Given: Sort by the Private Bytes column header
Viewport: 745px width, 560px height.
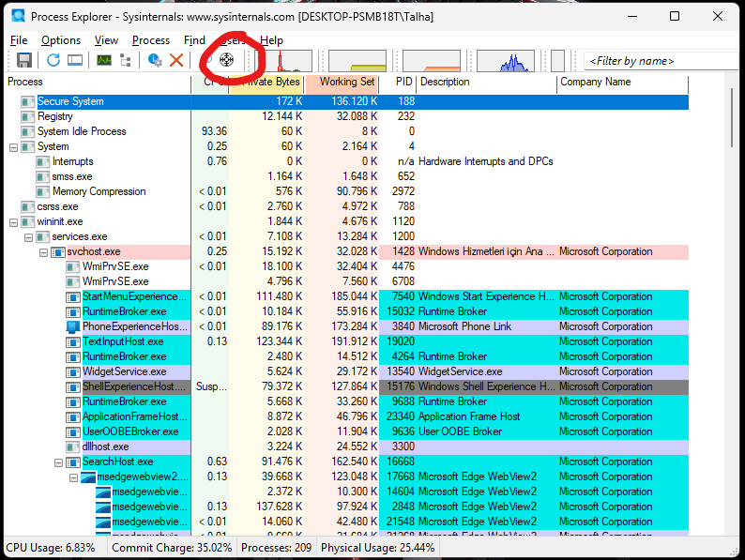Looking at the screenshot, I should point(266,82).
